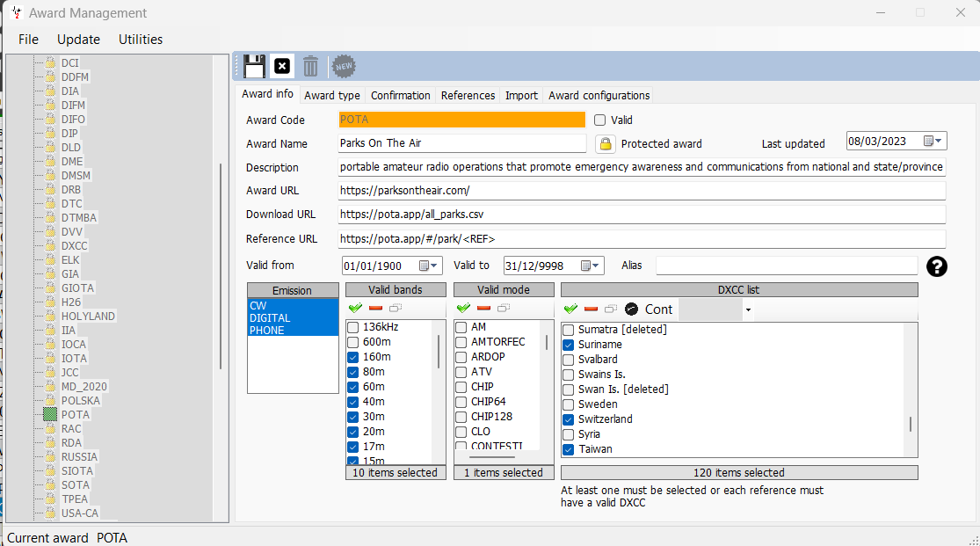Click the Award Management app icon in title bar

pos(16,12)
